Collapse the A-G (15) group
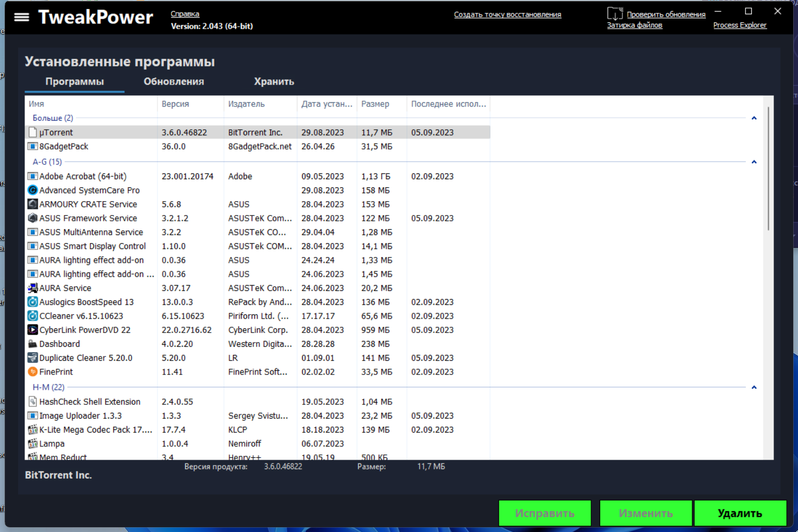Screen dimensions: 798x532 [754, 162]
